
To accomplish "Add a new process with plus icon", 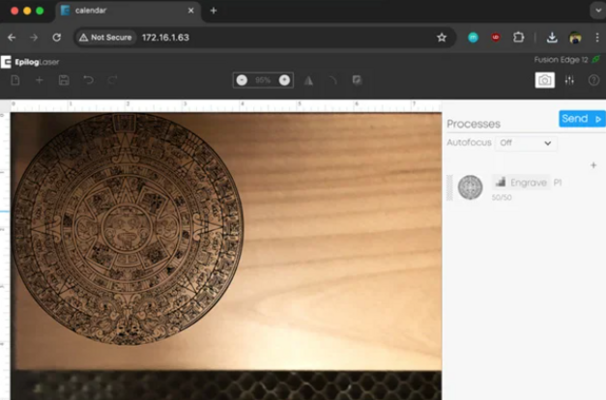I will coord(593,165).
